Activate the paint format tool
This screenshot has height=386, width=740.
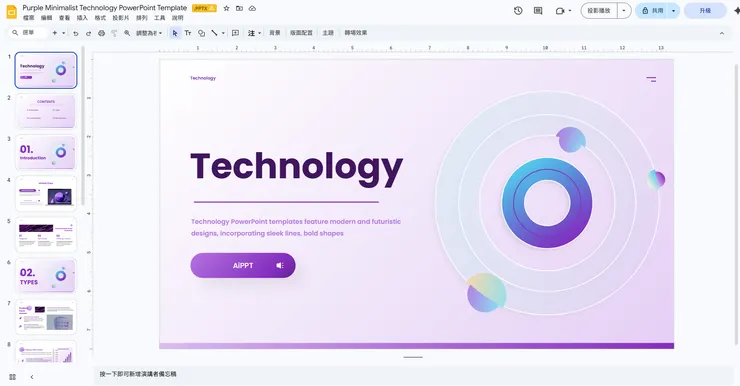point(114,33)
